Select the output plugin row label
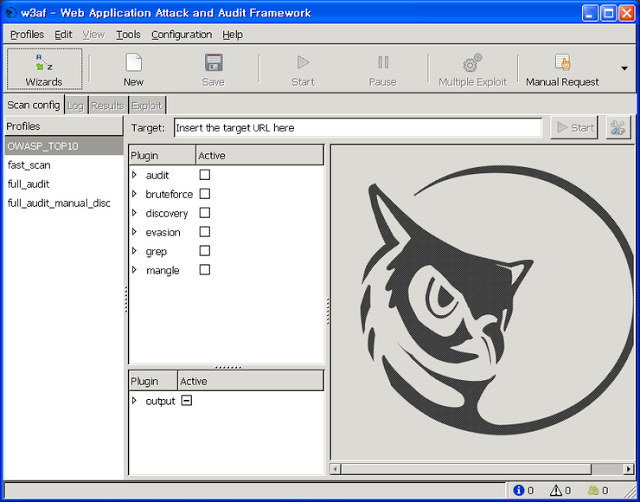Image resolution: width=640 pixels, height=502 pixels. 160,401
